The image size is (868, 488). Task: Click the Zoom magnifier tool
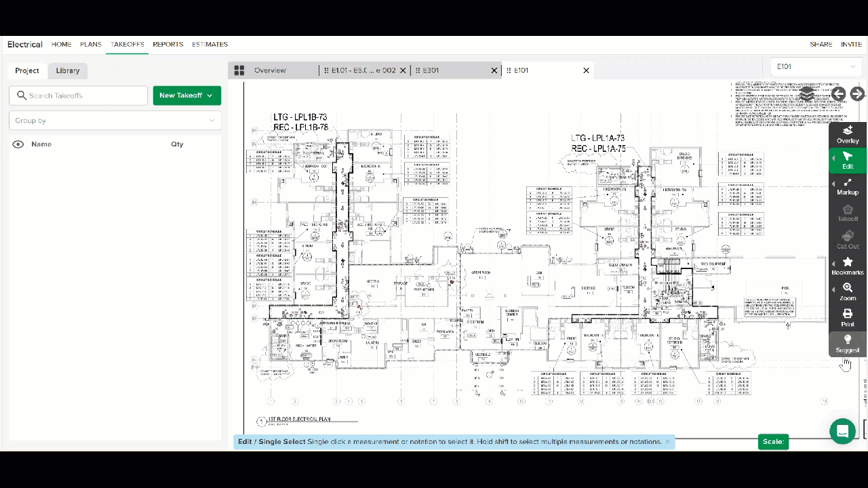(x=848, y=291)
